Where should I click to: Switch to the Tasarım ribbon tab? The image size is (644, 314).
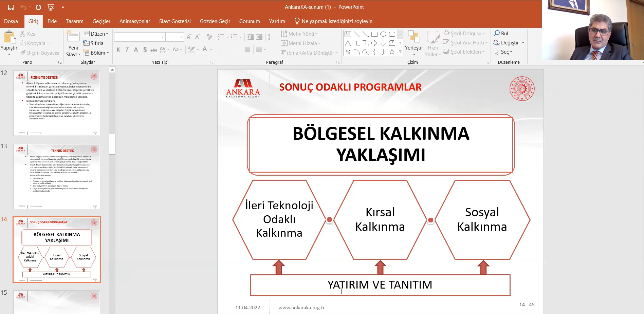tap(74, 21)
